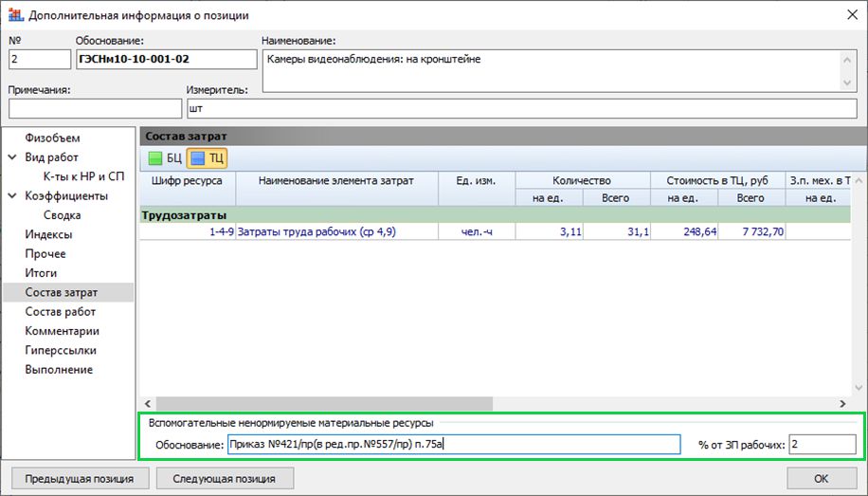Click Наименование элемента затрат column header
868x496 pixels.
pyautogui.click(x=336, y=189)
